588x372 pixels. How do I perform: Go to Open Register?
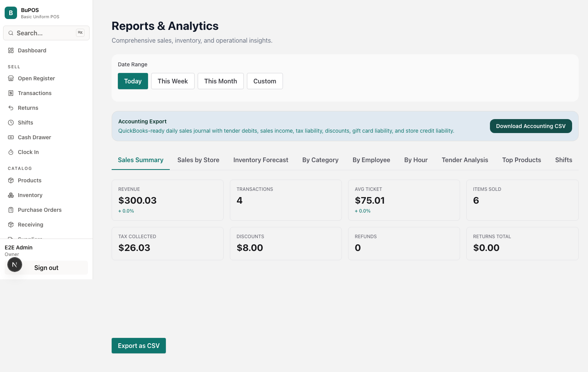pos(46,78)
